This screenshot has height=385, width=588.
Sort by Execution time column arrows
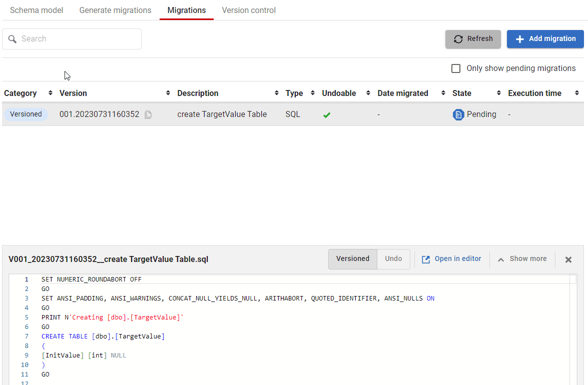pos(577,93)
